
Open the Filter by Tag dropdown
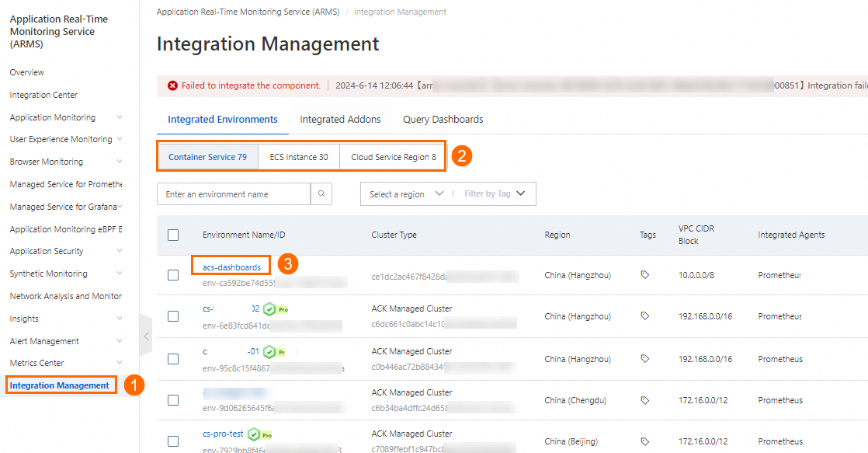pos(495,194)
